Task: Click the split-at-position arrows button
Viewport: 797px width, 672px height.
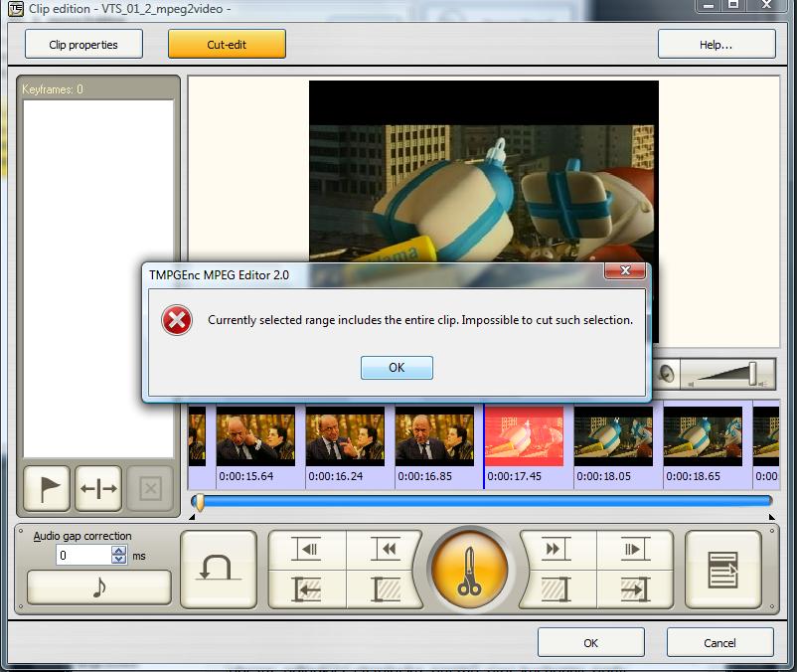Action: (99, 488)
